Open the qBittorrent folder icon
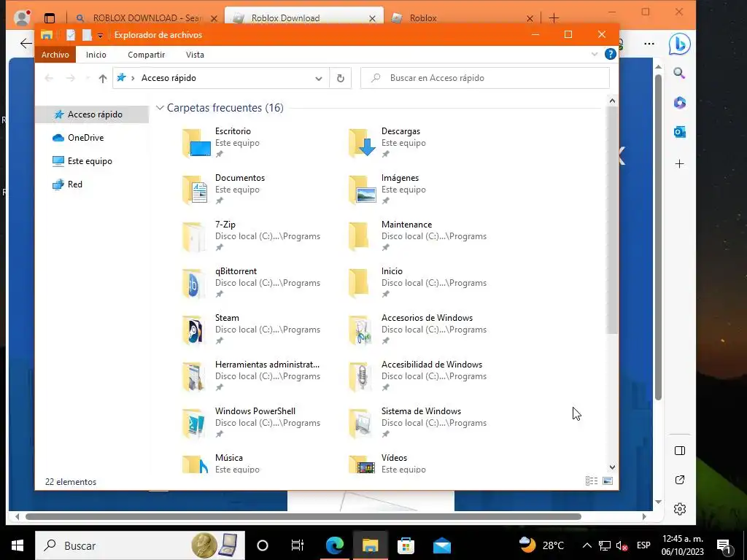747x560 pixels. pos(194,282)
